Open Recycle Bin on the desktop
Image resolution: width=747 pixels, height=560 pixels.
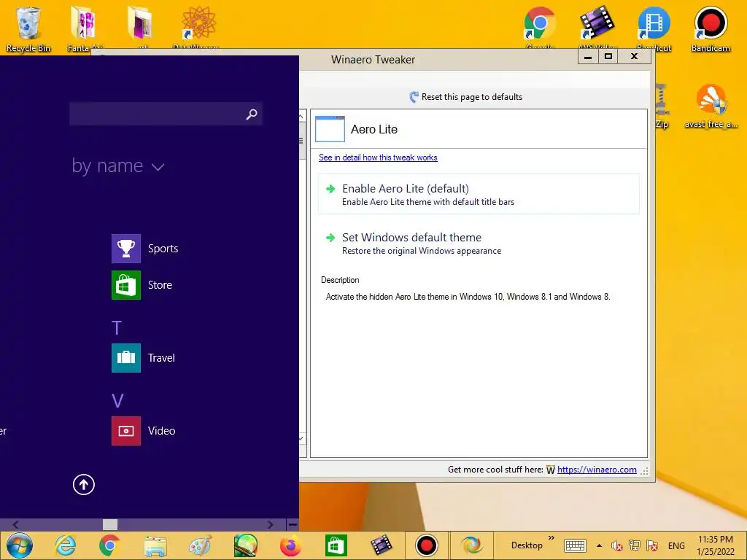pyautogui.click(x=28, y=28)
